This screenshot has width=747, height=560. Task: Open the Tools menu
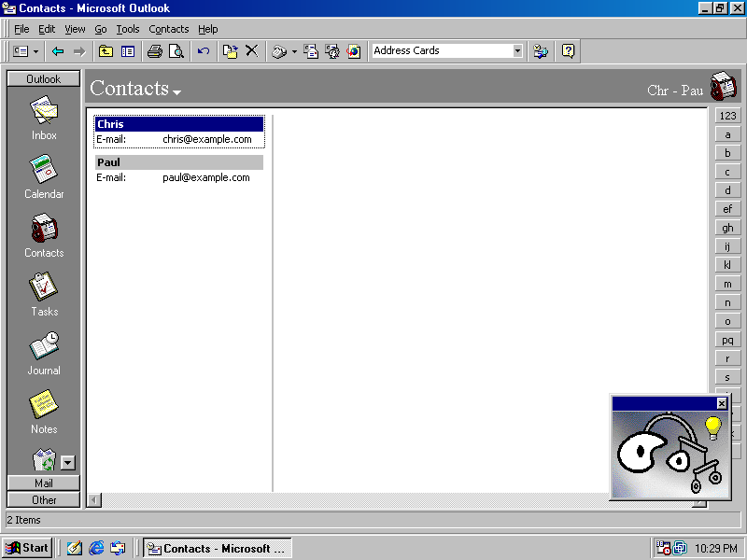[128, 29]
